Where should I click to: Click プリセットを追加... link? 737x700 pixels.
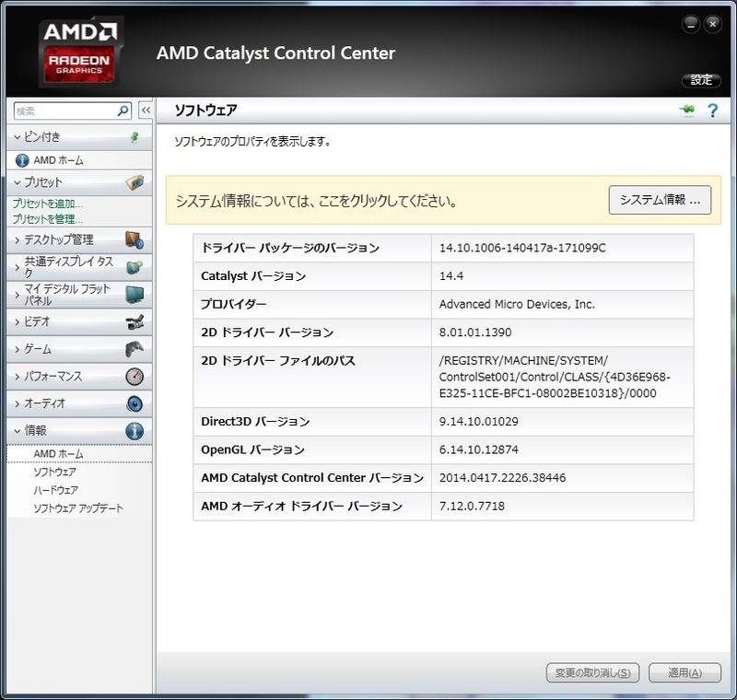pos(48,204)
